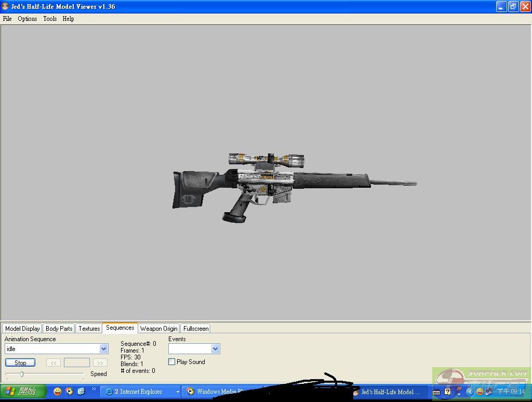
Task: Click the Speed slider handle
Action: 21,374
